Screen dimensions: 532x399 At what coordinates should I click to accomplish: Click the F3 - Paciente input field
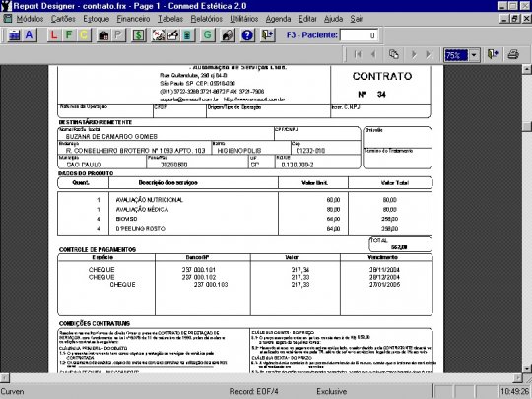click(x=360, y=34)
